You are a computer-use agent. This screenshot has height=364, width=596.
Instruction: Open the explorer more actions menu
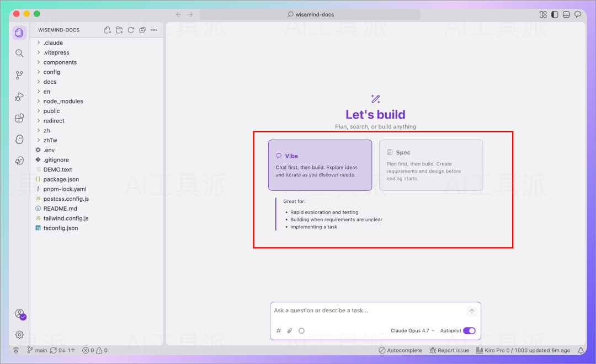point(154,30)
